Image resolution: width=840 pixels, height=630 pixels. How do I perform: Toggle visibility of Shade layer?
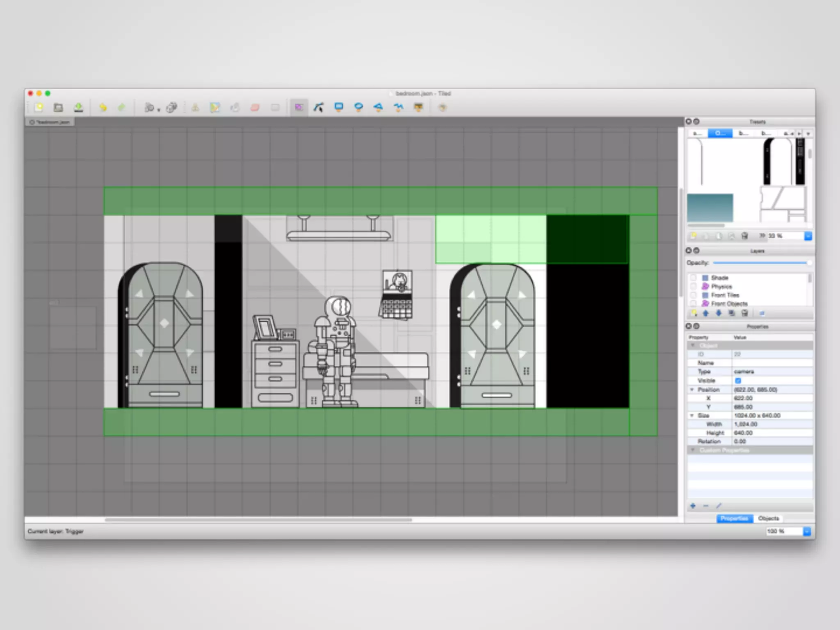tap(693, 278)
